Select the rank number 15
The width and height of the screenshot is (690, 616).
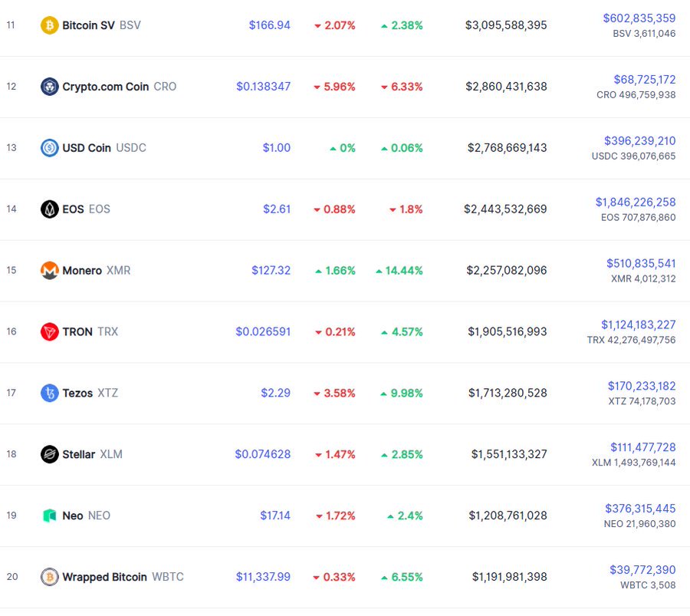(11, 270)
